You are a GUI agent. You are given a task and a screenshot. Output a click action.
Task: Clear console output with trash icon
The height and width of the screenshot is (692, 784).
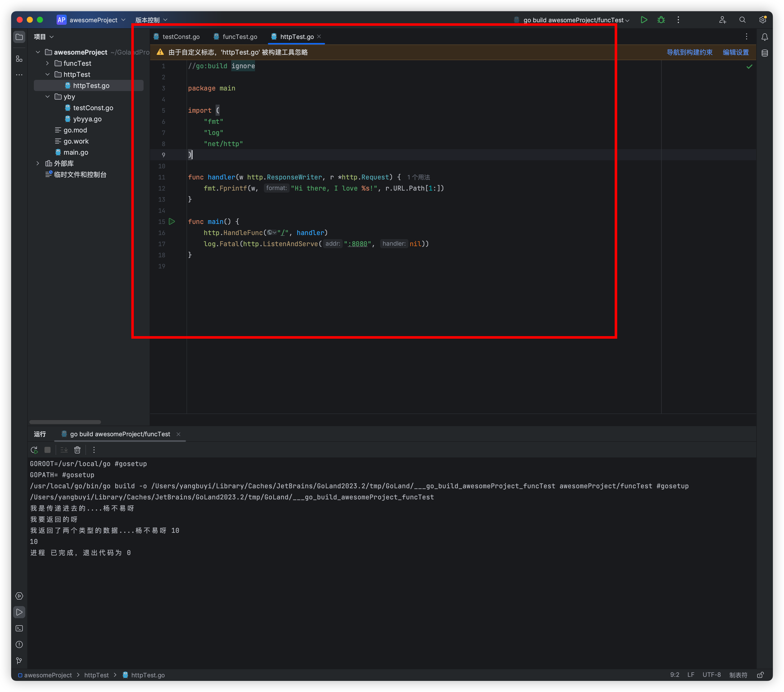[78, 450]
